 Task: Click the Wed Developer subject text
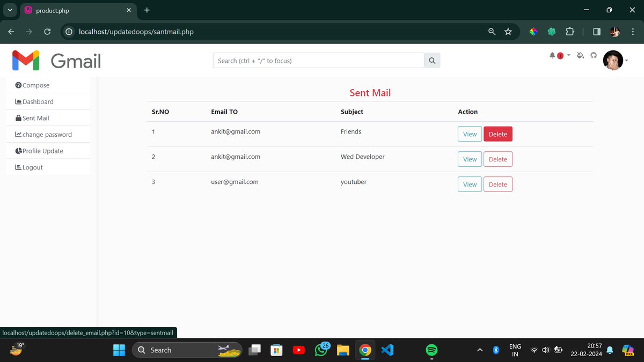pos(363,157)
